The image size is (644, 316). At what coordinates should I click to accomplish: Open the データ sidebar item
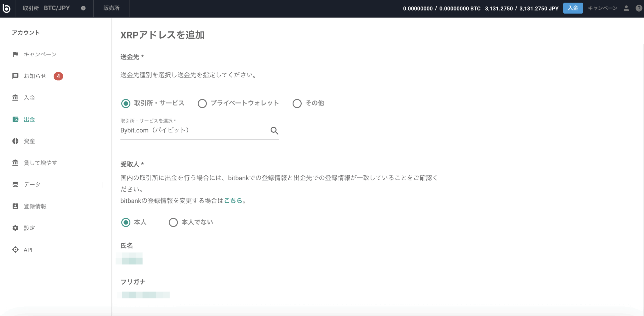coord(32,185)
